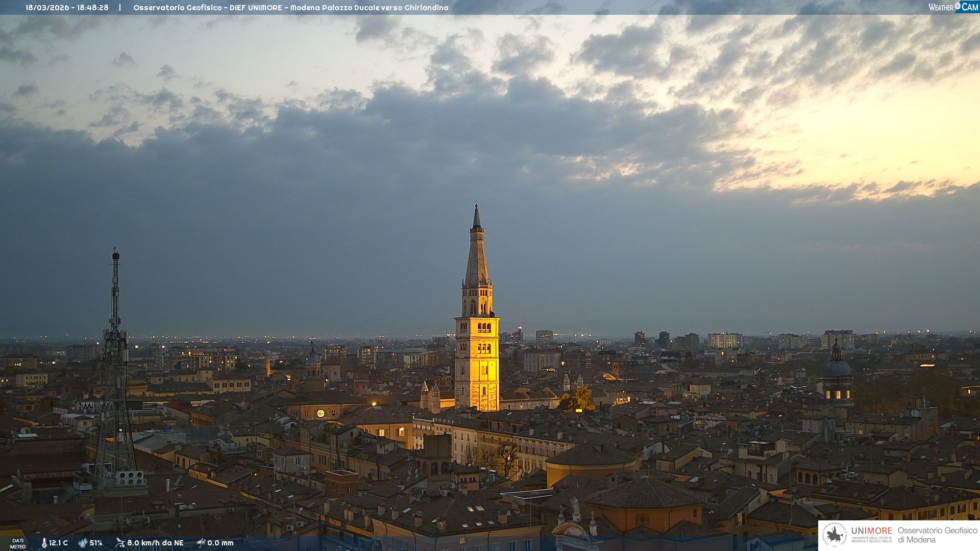Click the rain umbrella precipitation icon
The image size is (980, 551).
(201, 543)
